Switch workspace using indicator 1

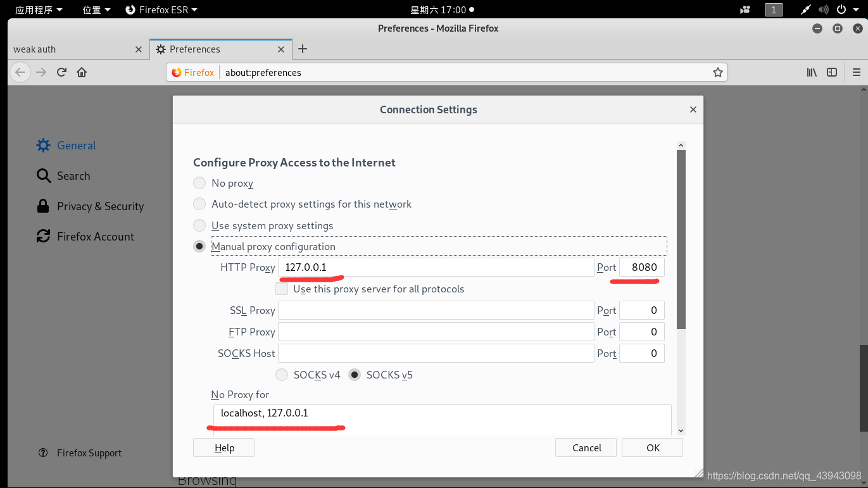(774, 9)
